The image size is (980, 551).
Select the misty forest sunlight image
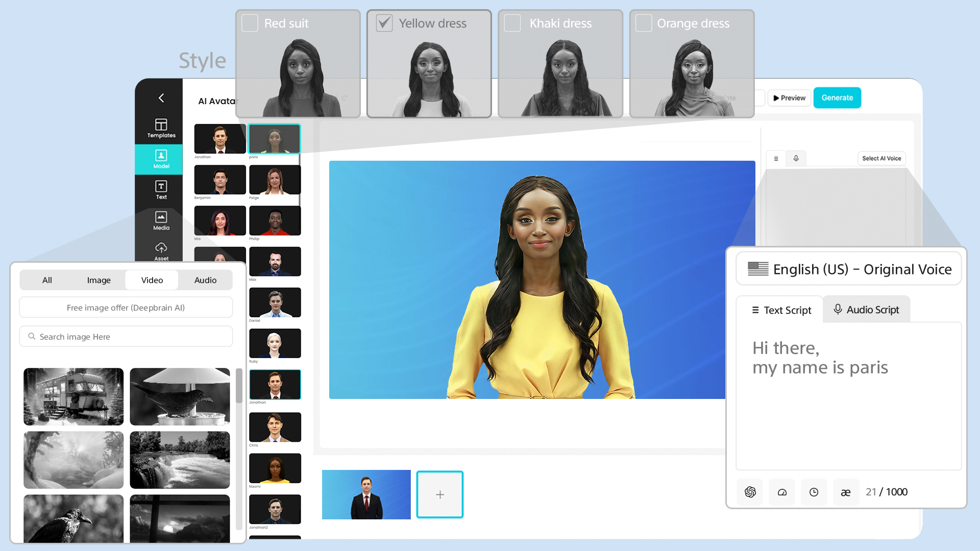[x=73, y=460]
